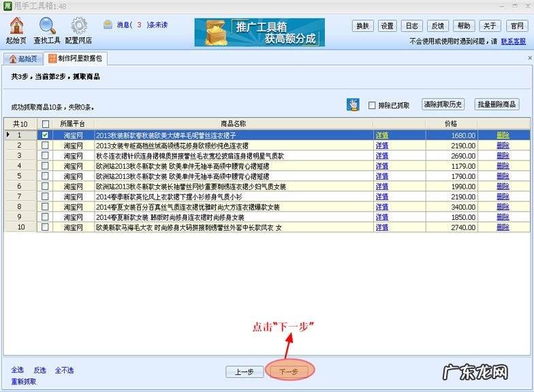This screenshot has height=392, width=534.
Task: Select product '欧美新款马海毛大衣 时尚修身大码拼接刺绣蕾丝外套中长款风衣 女'
Action: pos(189,227)
